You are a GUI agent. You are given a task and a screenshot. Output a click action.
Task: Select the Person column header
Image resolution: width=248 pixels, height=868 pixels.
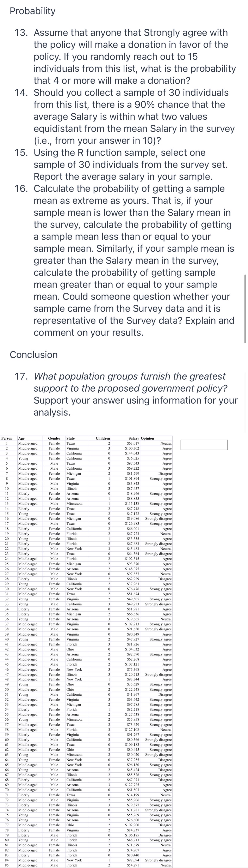pos(7,438)
